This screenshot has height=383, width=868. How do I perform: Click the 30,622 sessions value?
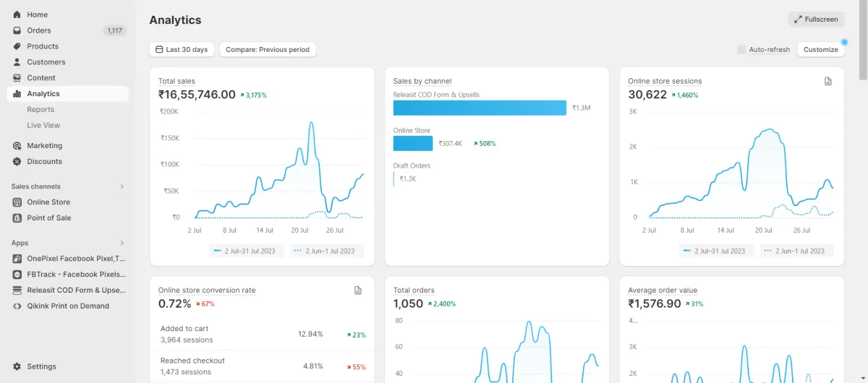647,95
